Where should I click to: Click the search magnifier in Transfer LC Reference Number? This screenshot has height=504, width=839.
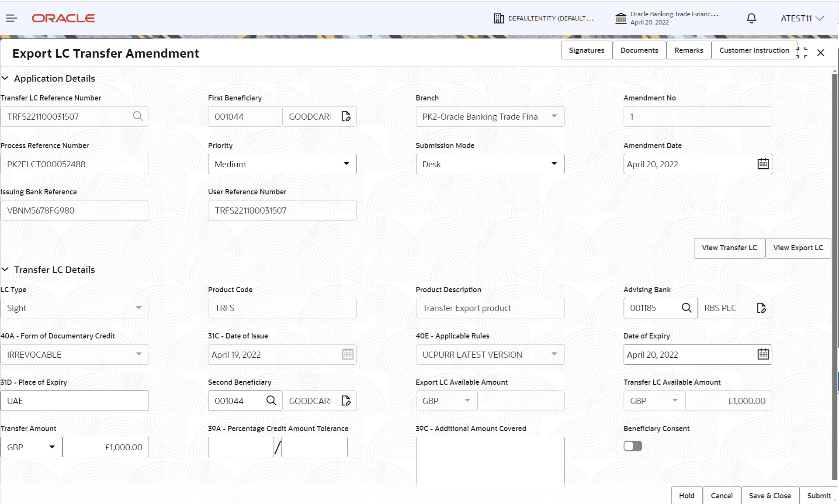point(138,116)
